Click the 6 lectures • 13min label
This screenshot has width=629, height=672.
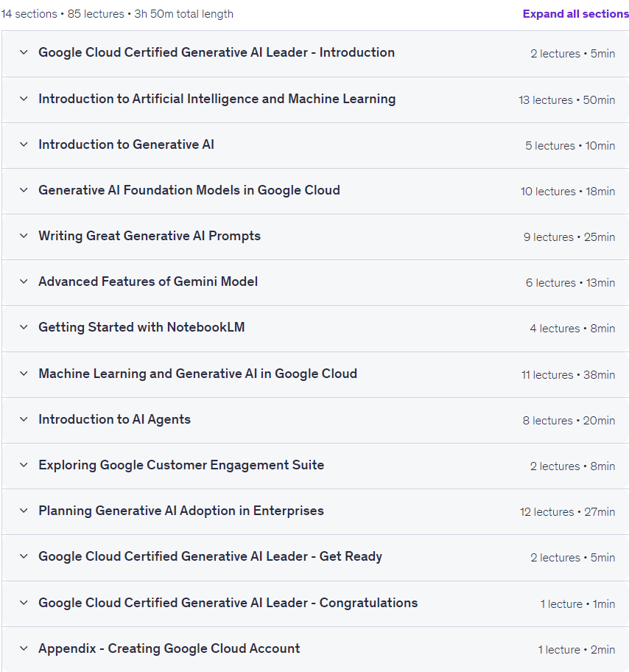click(x=570, y=283)
